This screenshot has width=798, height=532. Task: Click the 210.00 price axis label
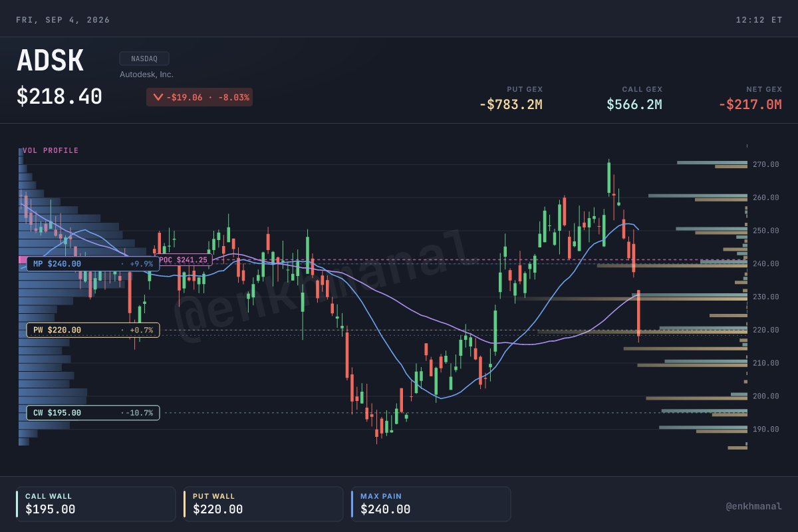(x=766, y=363)
